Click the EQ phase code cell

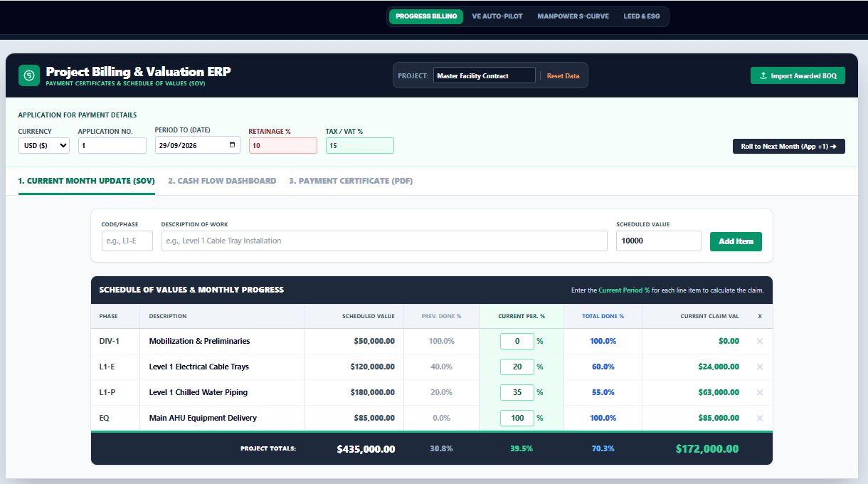pyautogui.click(x=104, y=418)
